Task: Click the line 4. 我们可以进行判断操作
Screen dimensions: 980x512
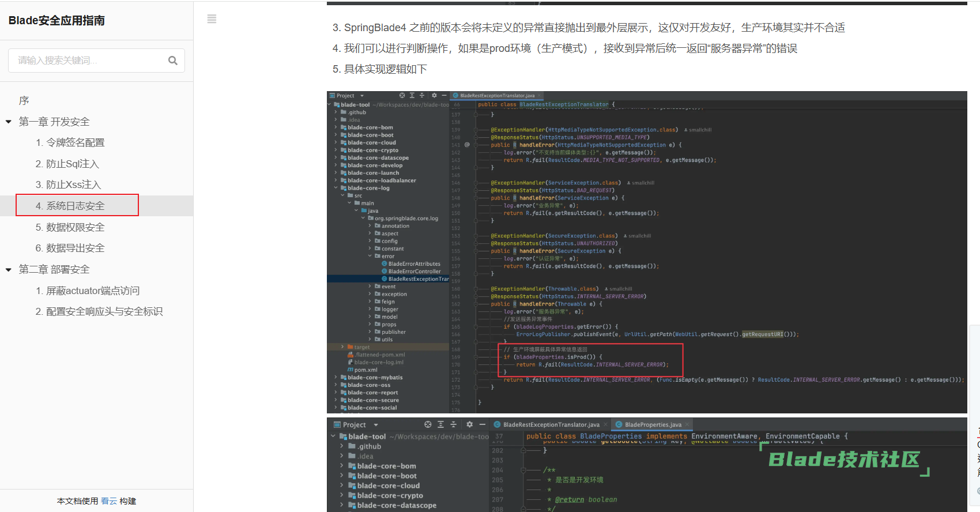Action: pyautogui.click(x=565, y=48)
